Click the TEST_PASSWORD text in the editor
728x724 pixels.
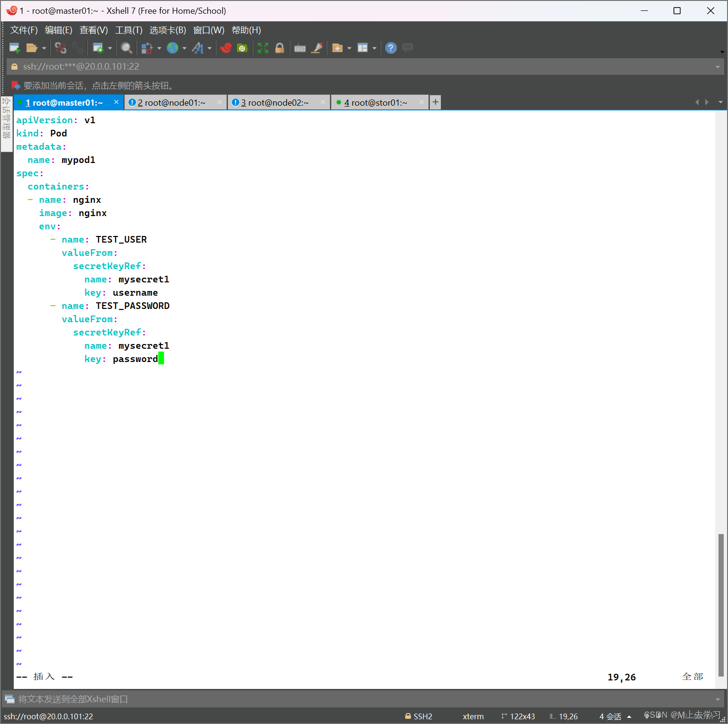(133, 306)
